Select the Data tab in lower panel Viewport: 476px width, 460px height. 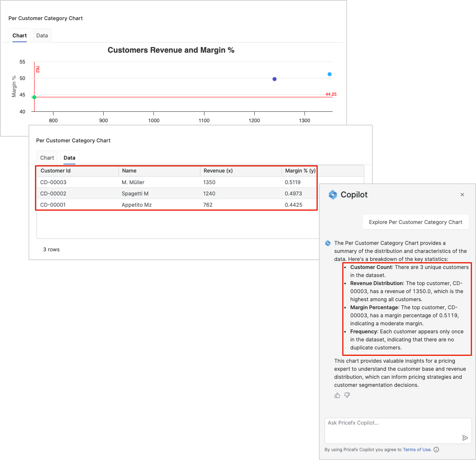pos(69,158)
